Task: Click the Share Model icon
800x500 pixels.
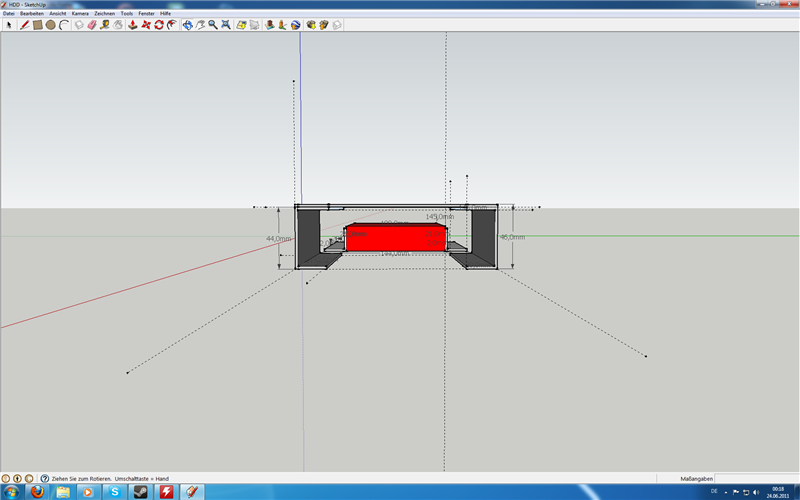Action: [x=323, y=25]
